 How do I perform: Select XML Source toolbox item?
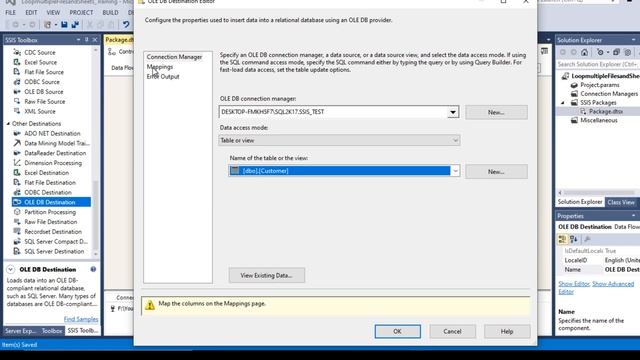click(39, 111)
